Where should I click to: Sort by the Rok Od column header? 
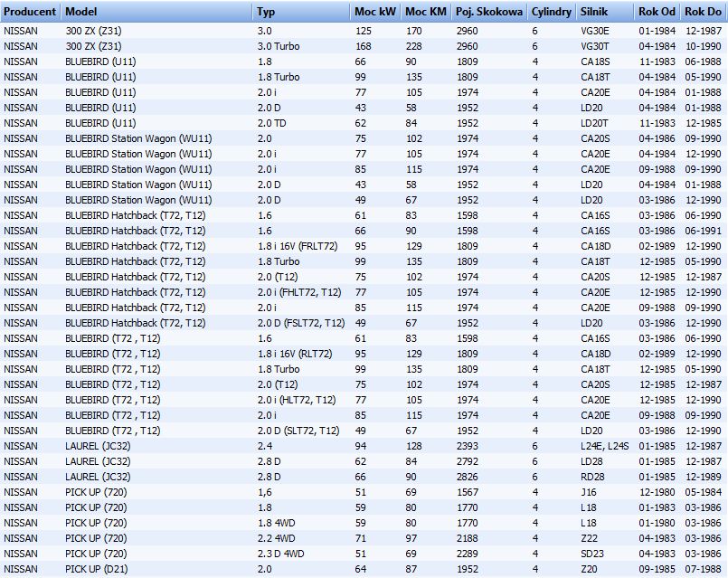pos(657,12)
